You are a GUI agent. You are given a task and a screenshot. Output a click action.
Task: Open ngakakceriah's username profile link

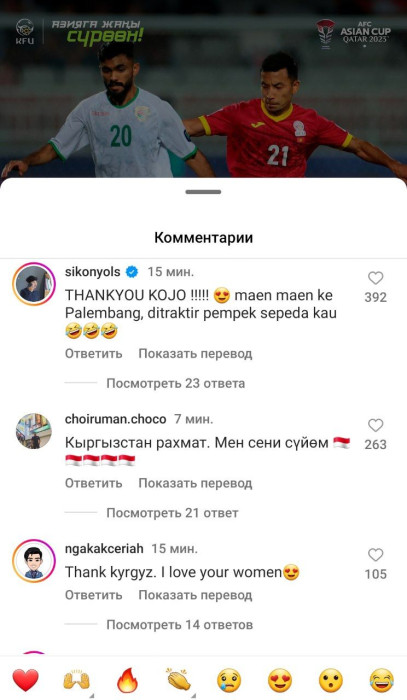point(104,548)
